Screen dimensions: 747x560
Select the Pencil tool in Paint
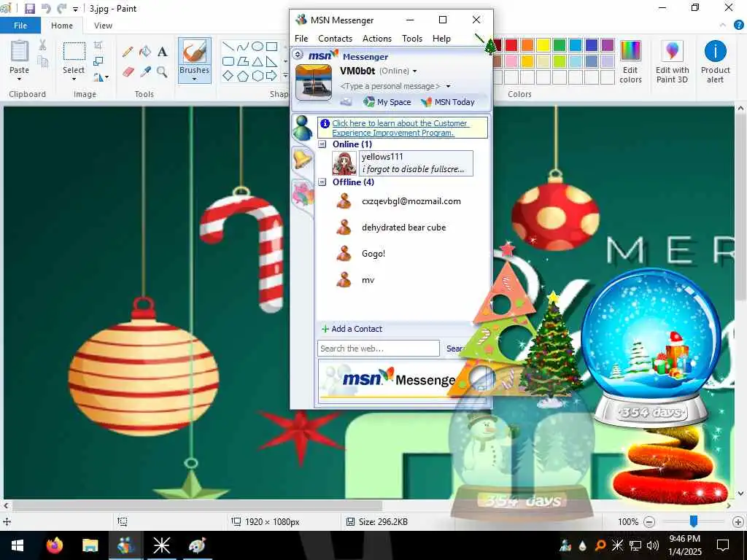tap(127, 52)
